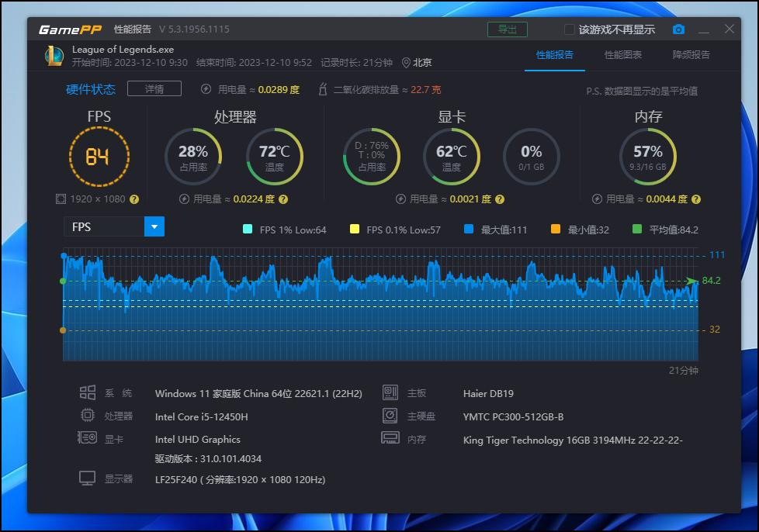Click the 21分钟 chart duration label
The image size is (759, 532).
coord(684,371)
